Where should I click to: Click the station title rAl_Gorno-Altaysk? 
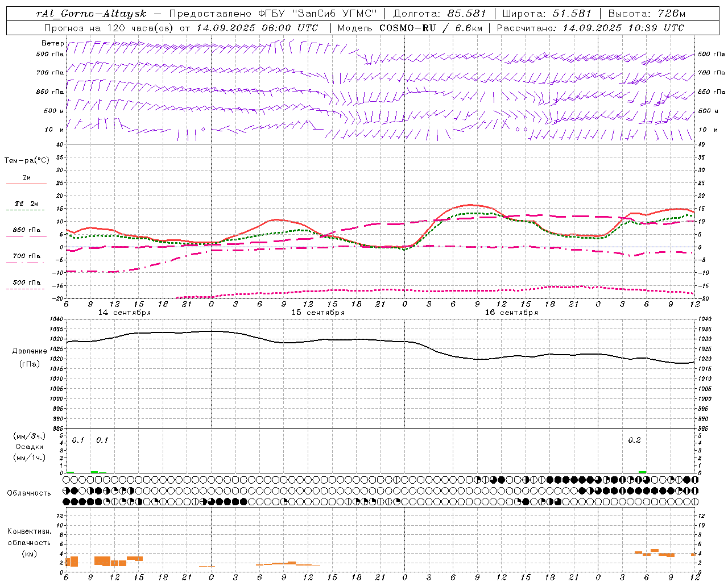click(x=91, y=14)
